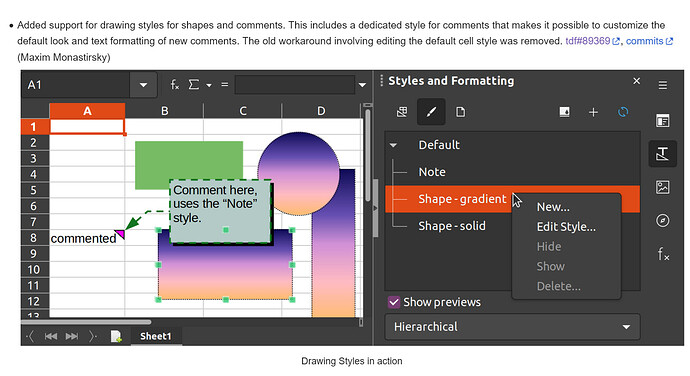The image size is (690, 376).
Task: Select row 12 header
Action: click(35, 301)
